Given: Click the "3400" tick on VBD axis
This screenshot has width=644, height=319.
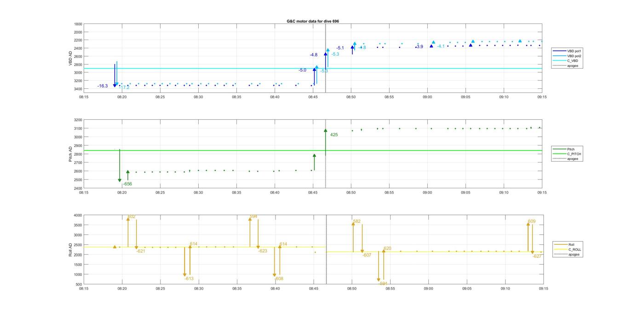Looking at the screenshot, I should (78, 89).
